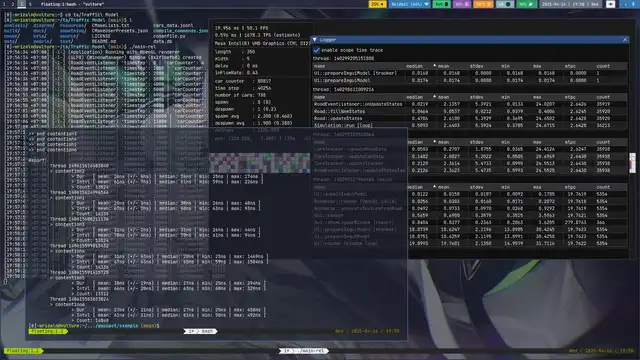Image resolution: width=640 pixels, height=360 pixels.
Task: Uncheck enable scope time trace
Action: (x=316, y=50)
